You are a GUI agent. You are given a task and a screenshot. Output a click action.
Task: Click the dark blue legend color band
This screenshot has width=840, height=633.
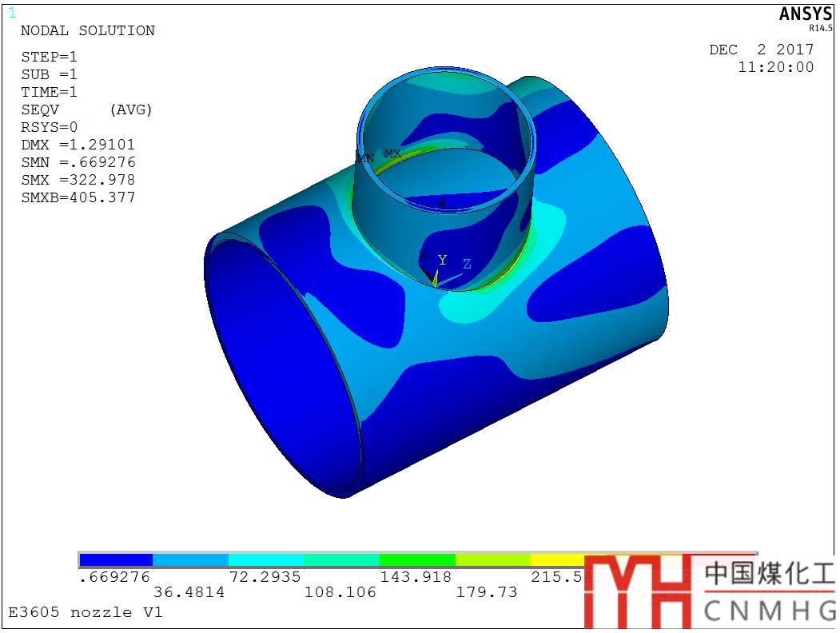[116, 559]
